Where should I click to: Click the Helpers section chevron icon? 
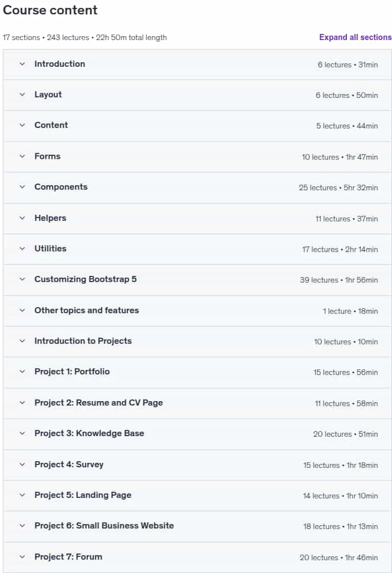click(x=22, y=218)
